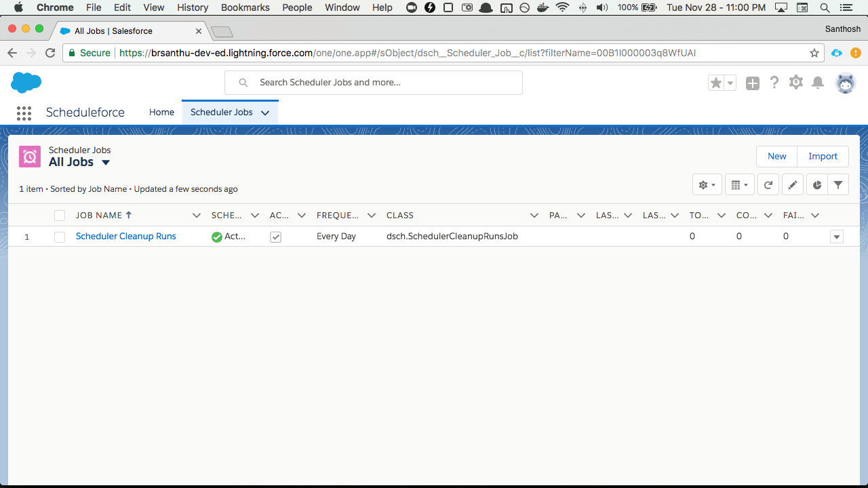Click the help question mark icon
The width and height of the screenshot is (868, 488).
point(774,83)
